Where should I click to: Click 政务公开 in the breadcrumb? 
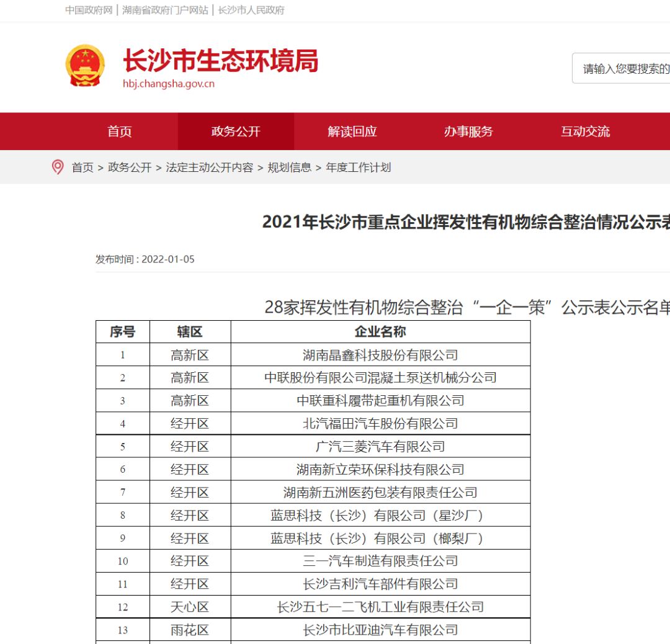[x=130, y=168]
